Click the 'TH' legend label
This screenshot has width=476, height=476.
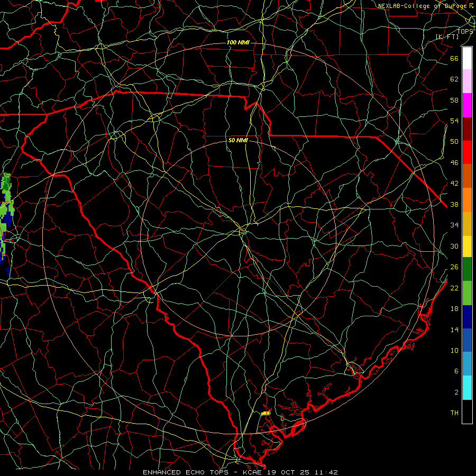pyautogui.click(x=454, y=413)
